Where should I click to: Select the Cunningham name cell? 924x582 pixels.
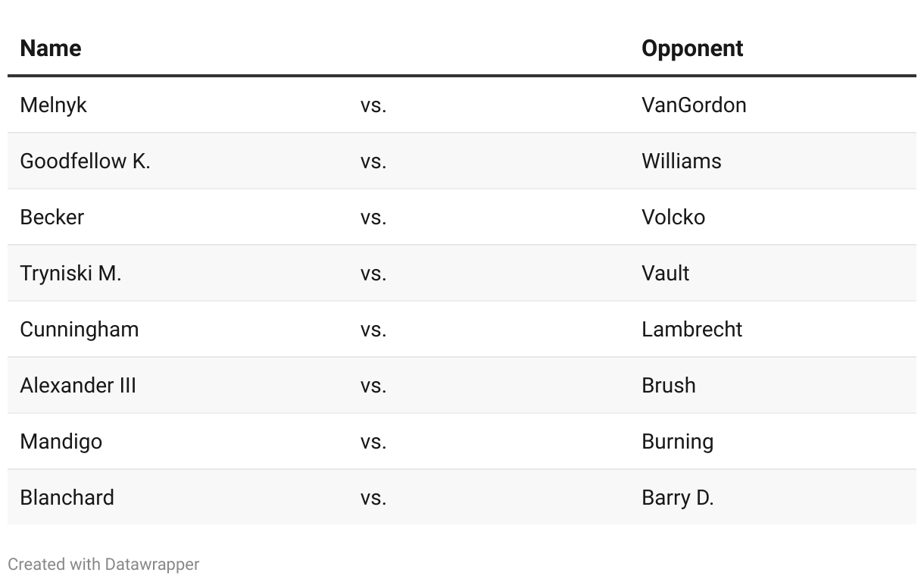click(80, 329)
